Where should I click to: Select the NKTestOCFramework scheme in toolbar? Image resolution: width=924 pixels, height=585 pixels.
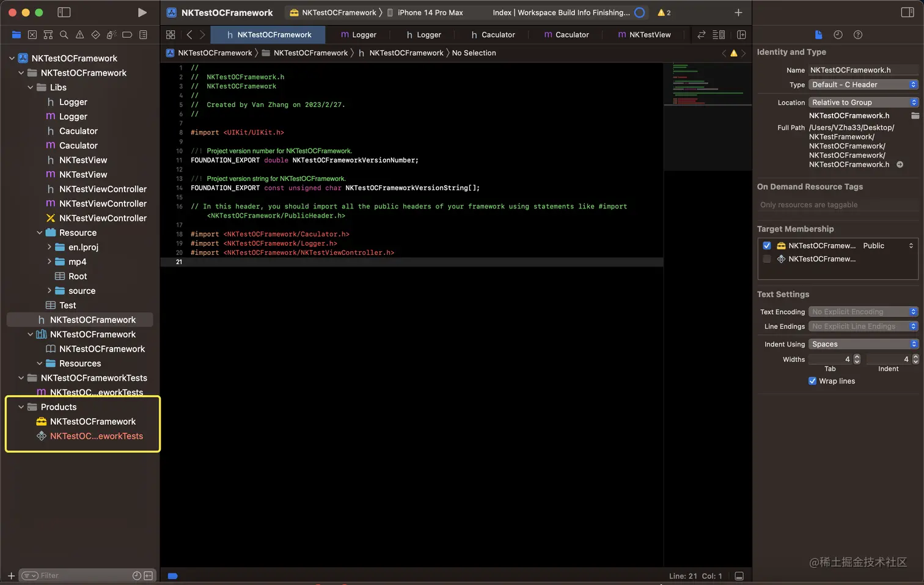click(333, 12)
